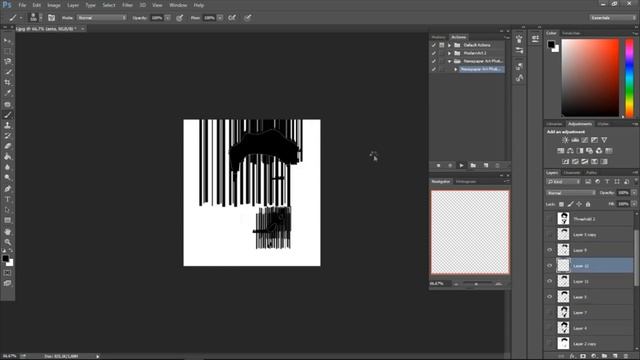Enable airbrush-style build-up icon

click(232, 18)
